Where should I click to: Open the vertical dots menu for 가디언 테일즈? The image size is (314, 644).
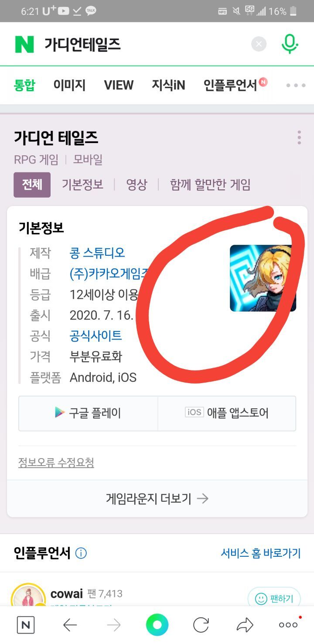[299, 137]
